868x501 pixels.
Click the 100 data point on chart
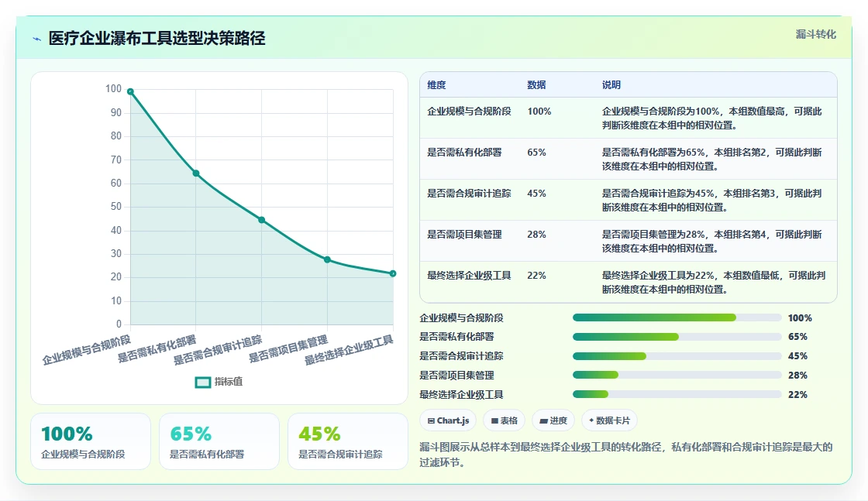tap(130, 92)
